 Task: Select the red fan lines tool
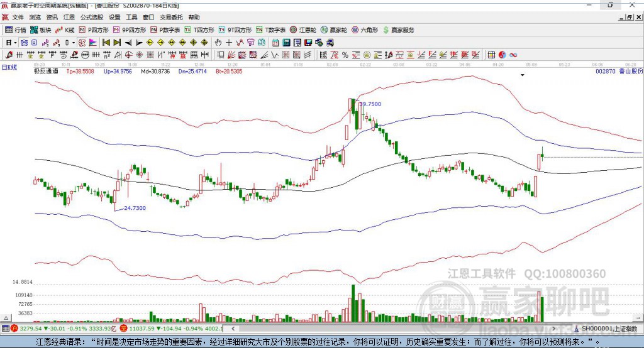(231, 55)
